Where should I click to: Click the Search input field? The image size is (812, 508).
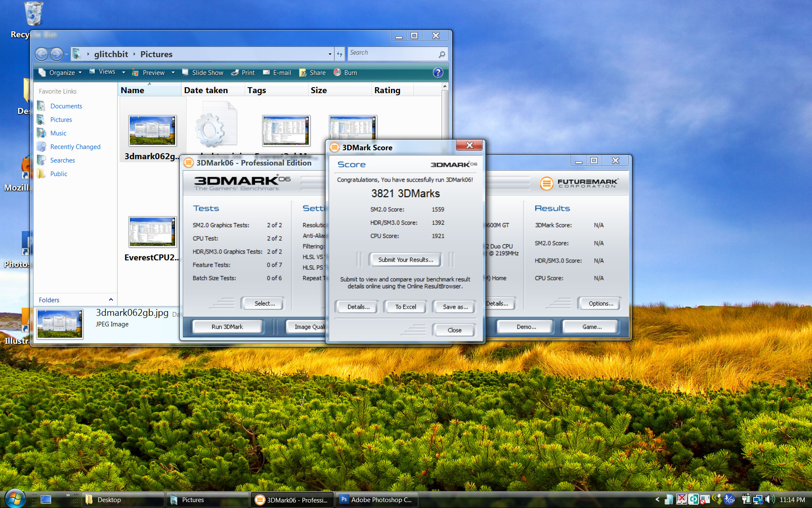[x=393, y=53]
